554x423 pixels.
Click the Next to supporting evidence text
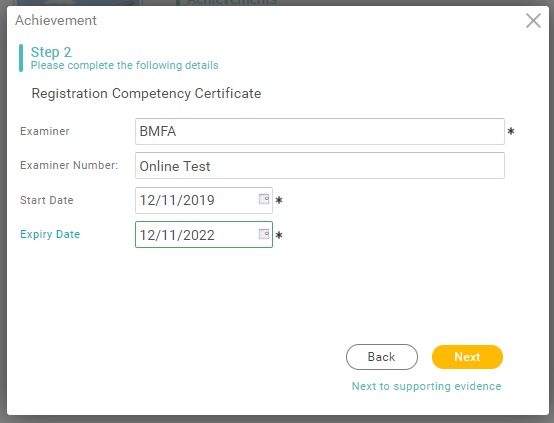point(426,386)
